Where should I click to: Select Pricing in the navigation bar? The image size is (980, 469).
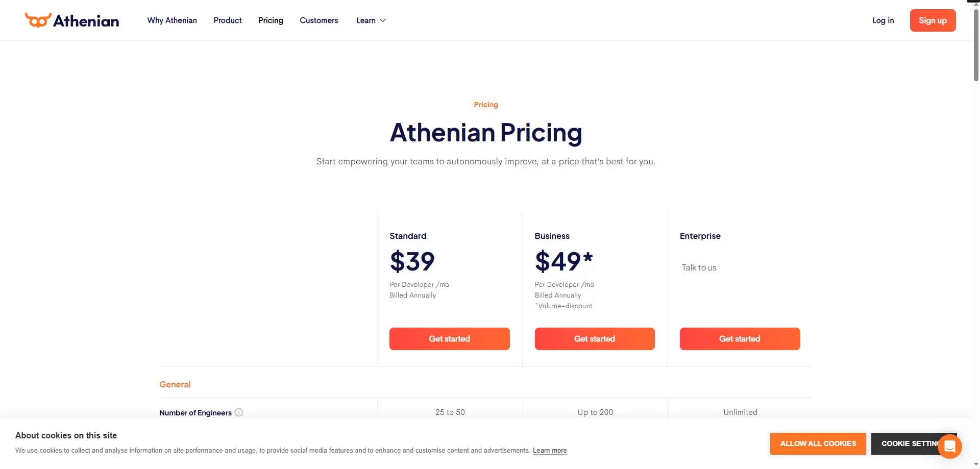pos(271,20)
